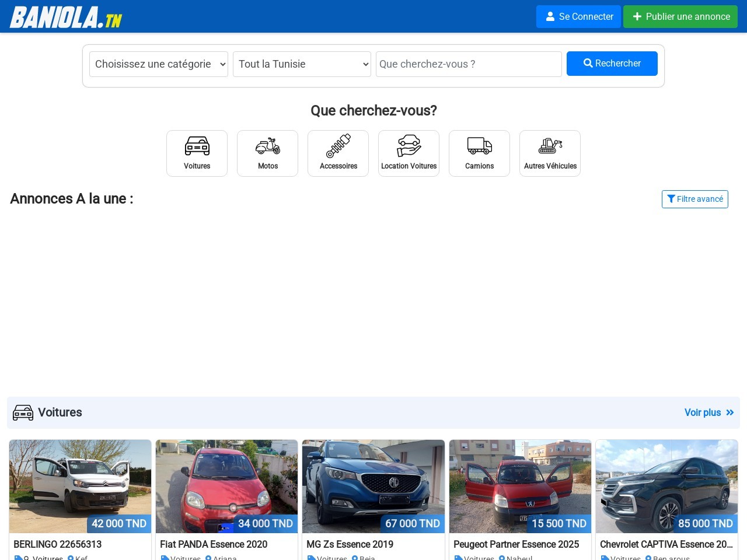Expand the Choisissez une catégorie dropdown
Viewport: 747px width, 560px height.
click(x=159, y=64)
